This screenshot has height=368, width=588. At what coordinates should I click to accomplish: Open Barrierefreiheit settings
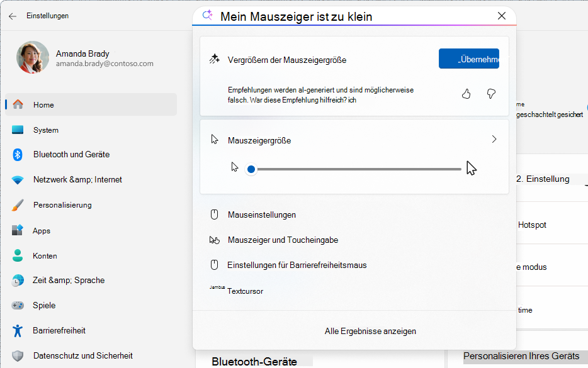65,330
